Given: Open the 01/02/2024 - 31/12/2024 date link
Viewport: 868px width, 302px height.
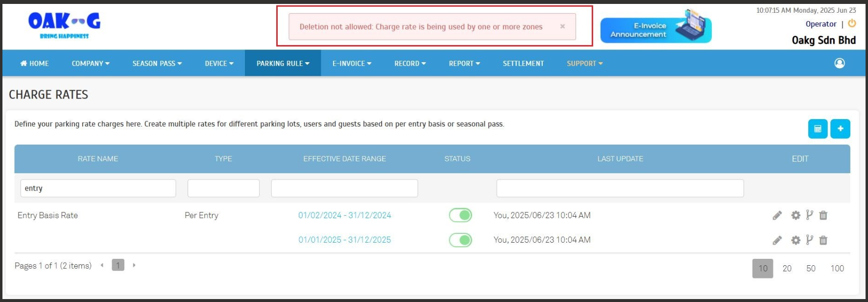Looking at the screenshot, I should 344,215.
